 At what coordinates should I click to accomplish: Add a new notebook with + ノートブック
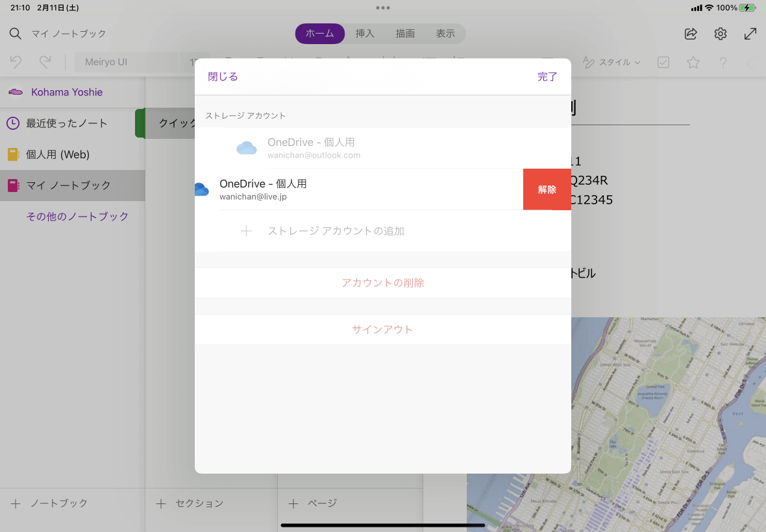pyautogui.click(x=49, y=503)
